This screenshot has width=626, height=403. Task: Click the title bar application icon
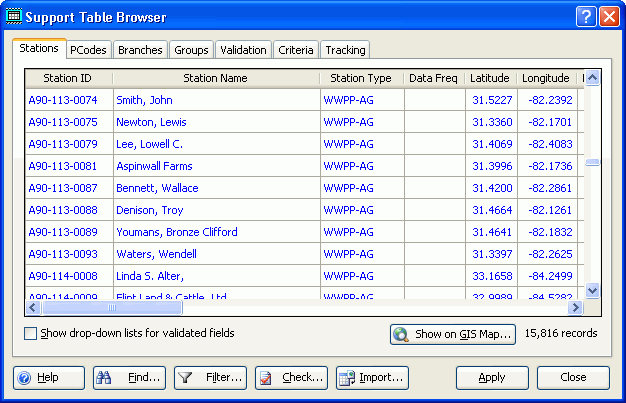click(14, 17)
